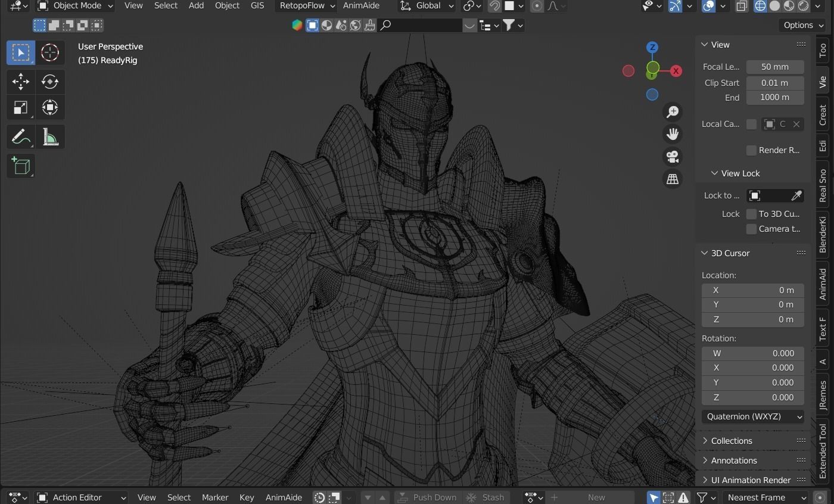Switch perspective/orthographic with grid icon

point(673,179)
